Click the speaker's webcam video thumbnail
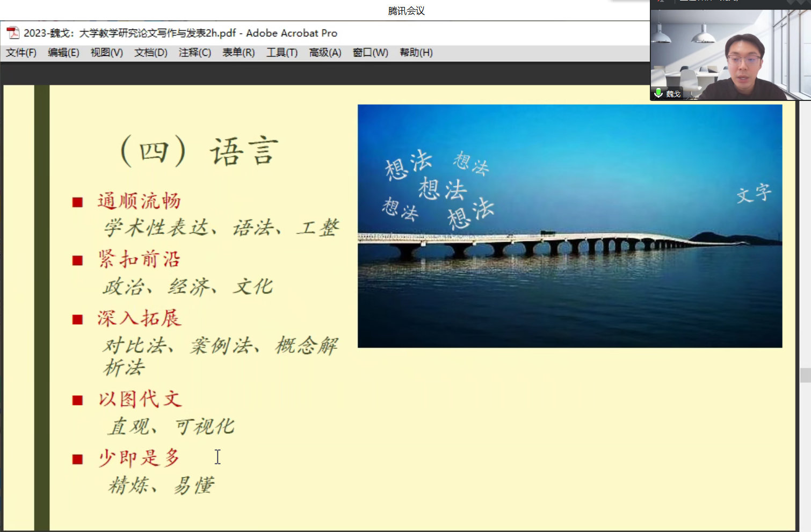The image size is (811, 532). [x=730, y=54]
